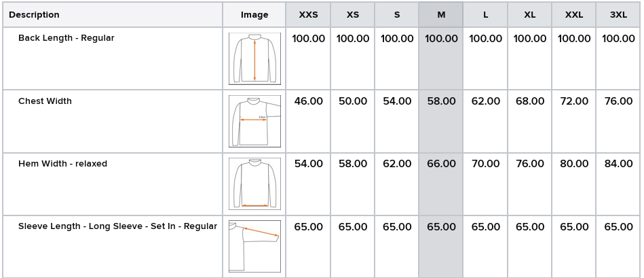Click the Image column header
The width and height of the screenshot is (644, 278).
[x=254, y=15]
